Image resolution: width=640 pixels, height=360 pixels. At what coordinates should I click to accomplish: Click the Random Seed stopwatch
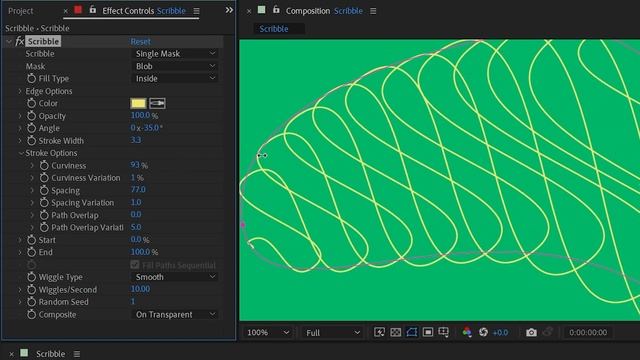tap(31, 302)
